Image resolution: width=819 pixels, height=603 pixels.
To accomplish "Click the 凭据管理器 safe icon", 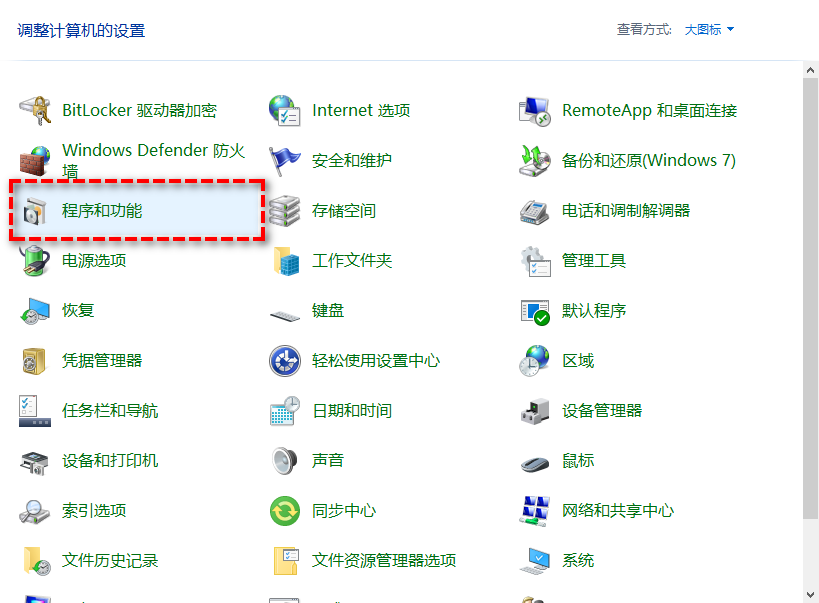I will click(35, 361).
